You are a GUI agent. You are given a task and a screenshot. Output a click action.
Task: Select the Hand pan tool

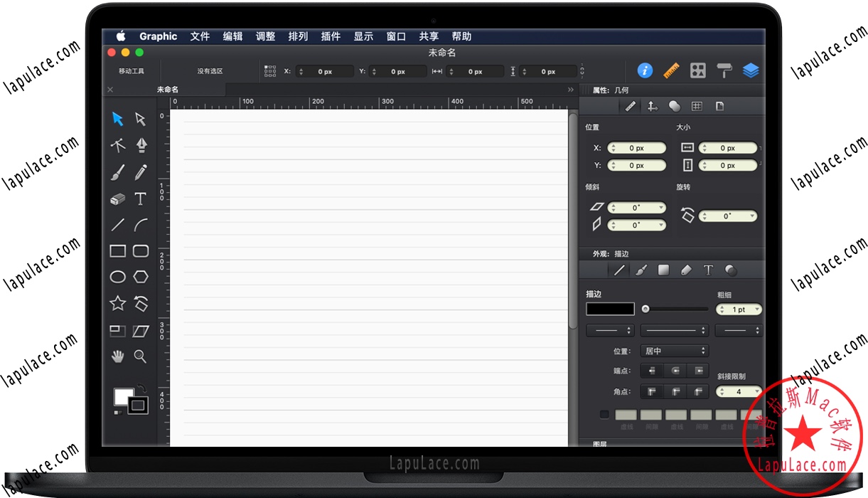[117, 356]
